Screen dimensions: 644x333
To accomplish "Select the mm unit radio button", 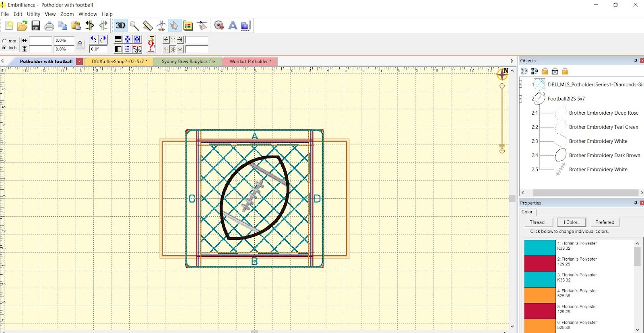I will [4, 41].
